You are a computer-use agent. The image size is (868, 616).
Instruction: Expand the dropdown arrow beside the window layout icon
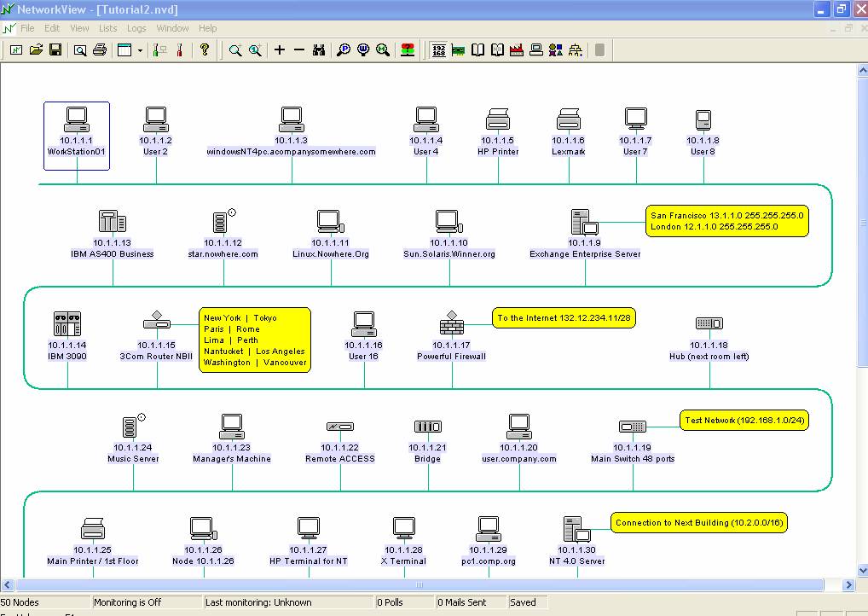(x=140, y=50)
